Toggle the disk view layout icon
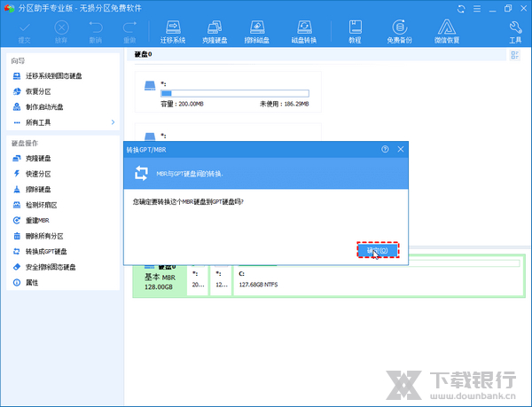 (515, 55)
